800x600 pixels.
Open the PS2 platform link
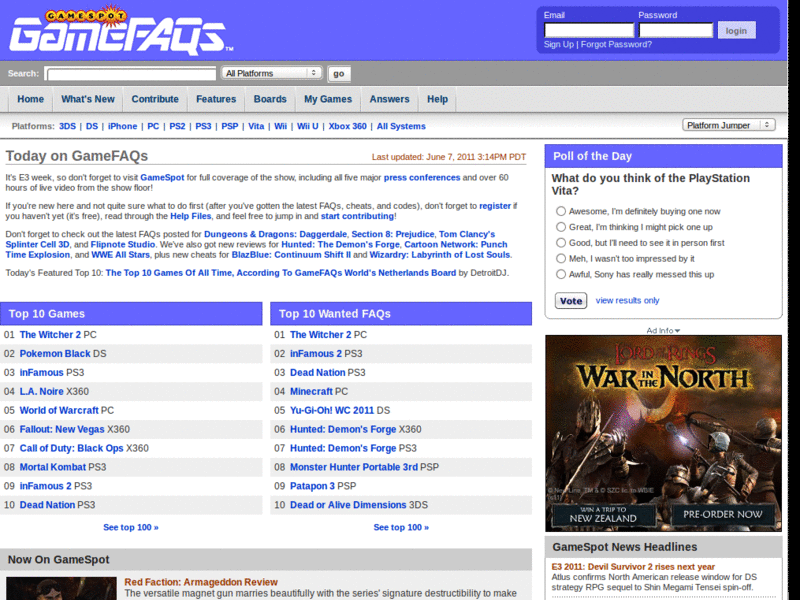pos(177,126)
